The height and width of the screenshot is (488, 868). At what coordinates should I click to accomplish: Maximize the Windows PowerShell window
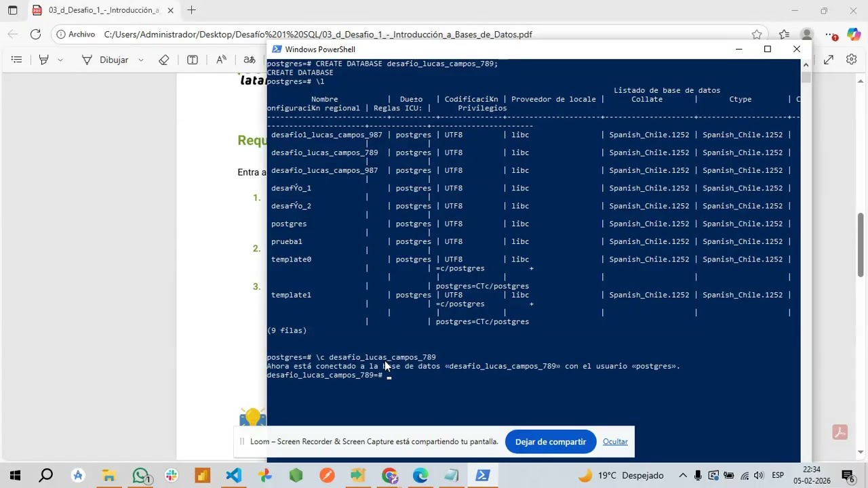pyautogui.click(x=768, y=49)
